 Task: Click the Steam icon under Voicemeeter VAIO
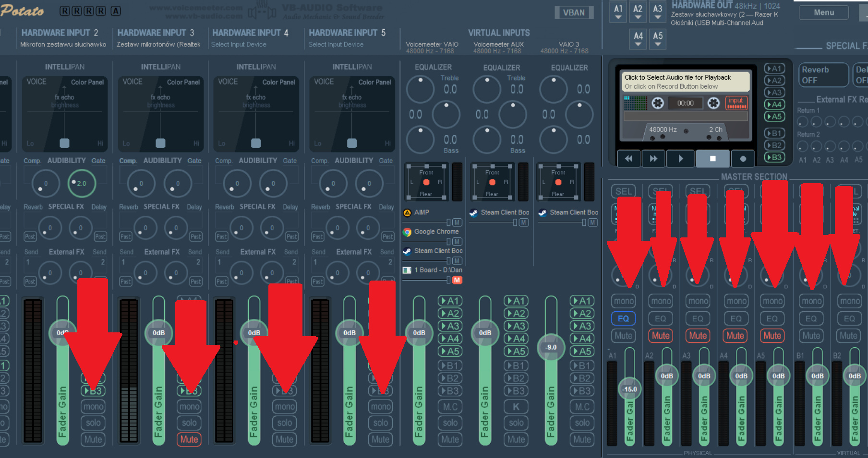coord(407,251)
